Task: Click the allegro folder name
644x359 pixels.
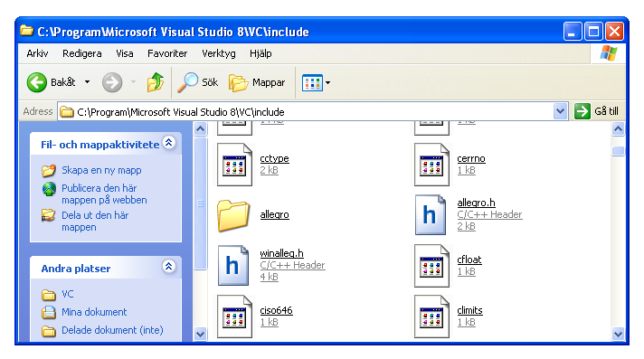Action: coord(274,214)
